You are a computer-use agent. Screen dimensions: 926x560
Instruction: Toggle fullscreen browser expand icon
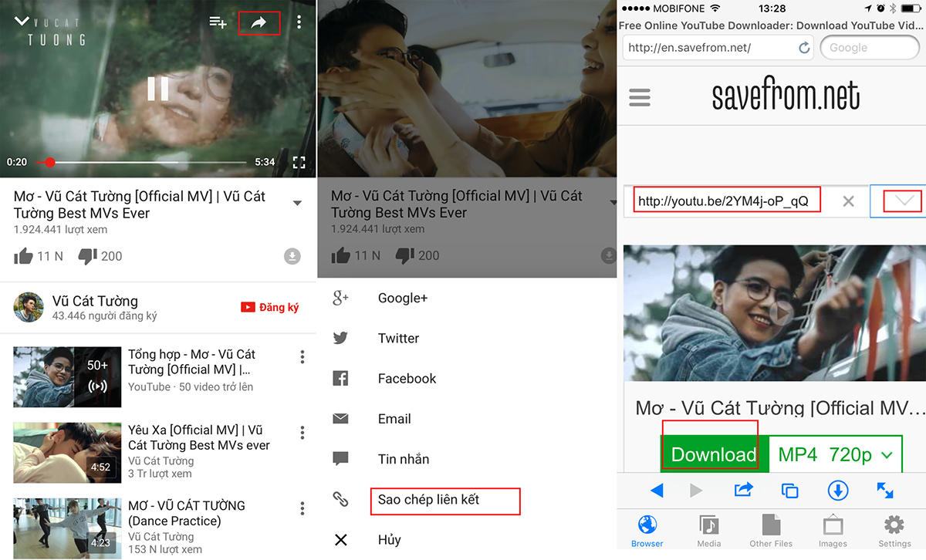(885, 490)
